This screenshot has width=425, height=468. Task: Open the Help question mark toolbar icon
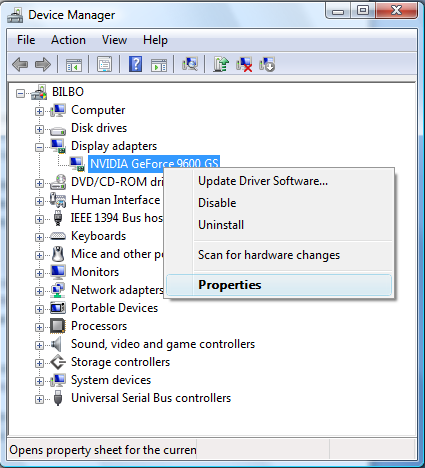click(135, 64)
